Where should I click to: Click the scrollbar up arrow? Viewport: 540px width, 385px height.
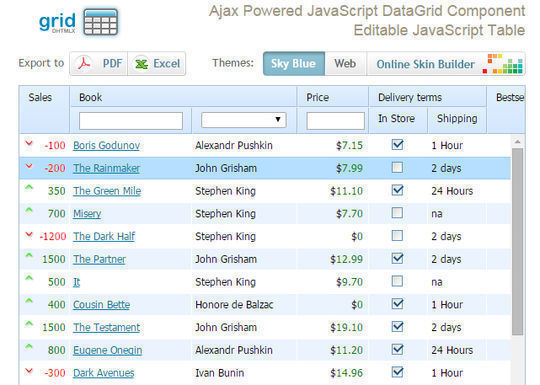(x=517, y=142)
